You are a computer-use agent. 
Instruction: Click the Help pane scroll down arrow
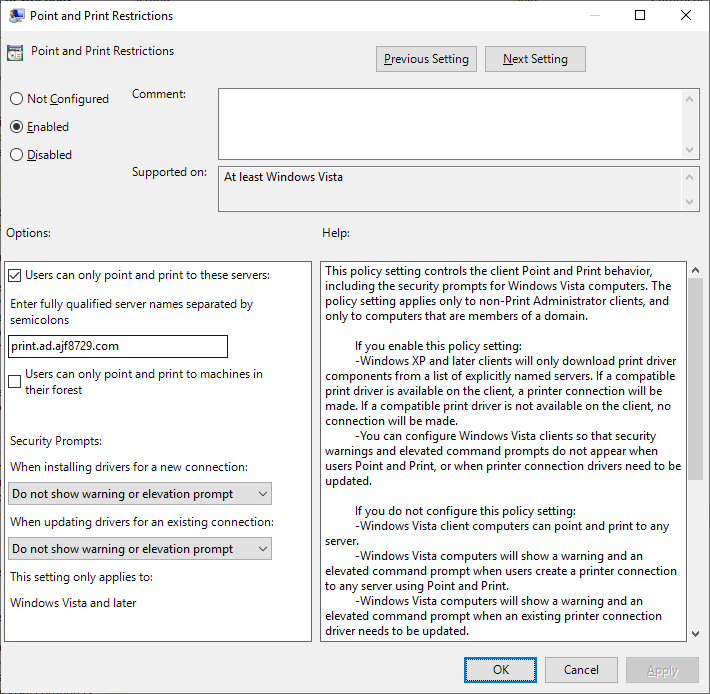696,634
